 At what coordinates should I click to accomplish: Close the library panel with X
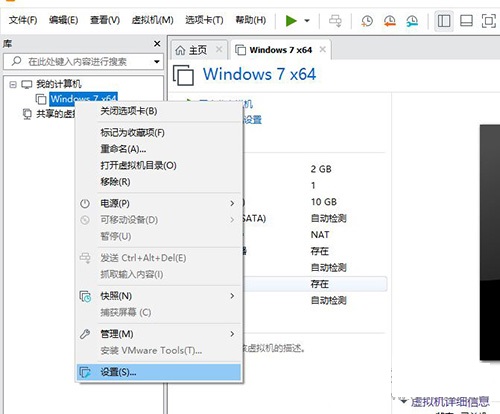157,44
